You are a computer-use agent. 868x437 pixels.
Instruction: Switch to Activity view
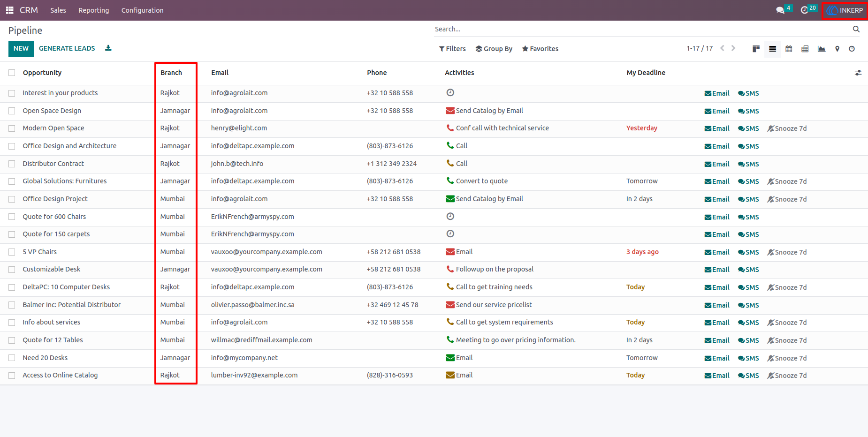[x=852, y=49]
